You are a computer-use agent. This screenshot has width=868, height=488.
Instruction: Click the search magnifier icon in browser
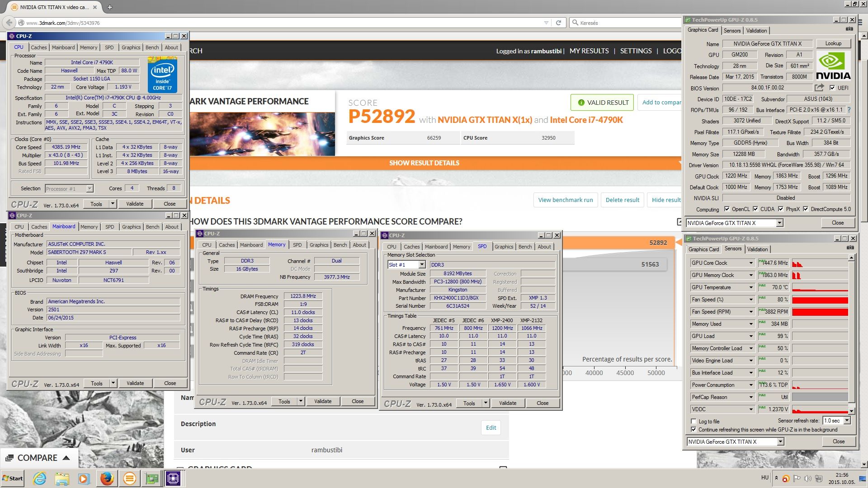point(575,23)
